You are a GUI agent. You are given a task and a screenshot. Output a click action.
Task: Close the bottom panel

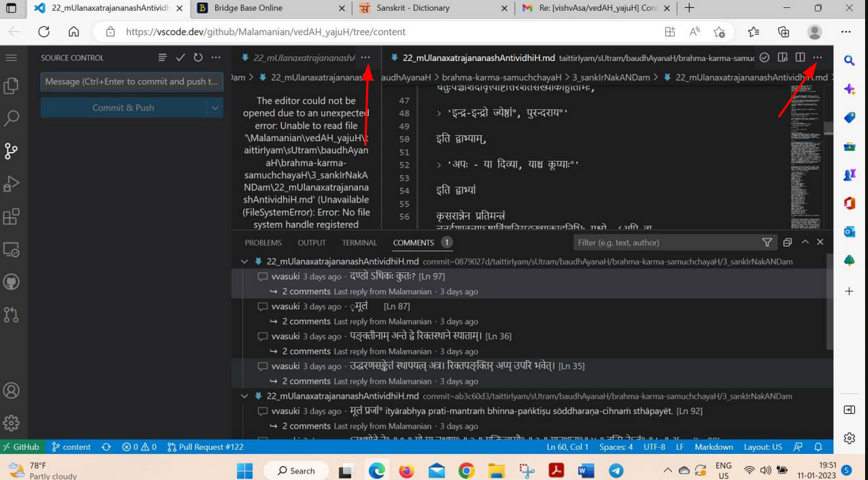click(x=820, y=243)
